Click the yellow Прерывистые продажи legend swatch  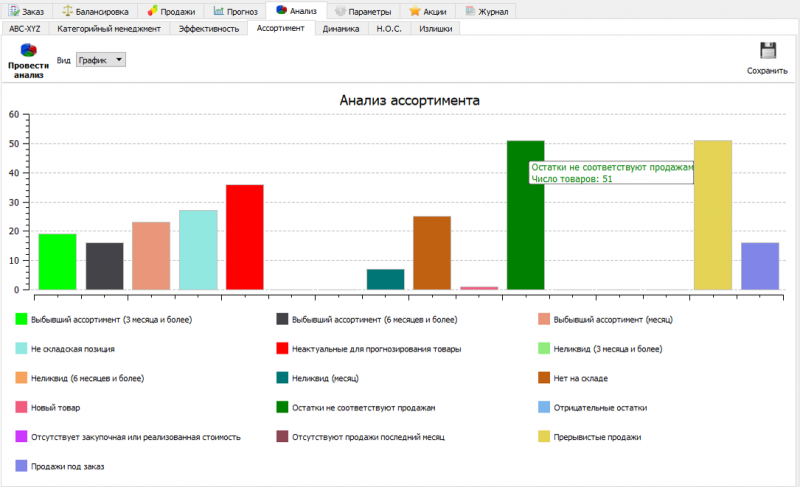pyautogui.click(x=544, y=437)
